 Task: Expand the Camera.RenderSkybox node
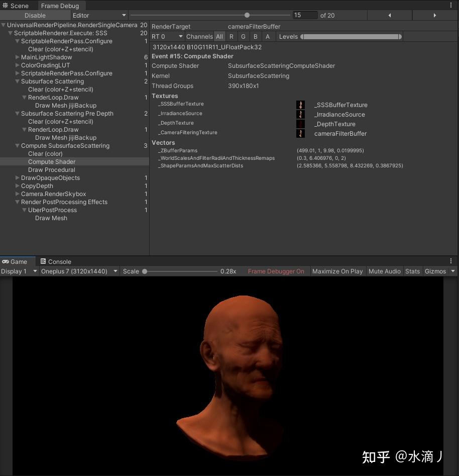[17, 194]
